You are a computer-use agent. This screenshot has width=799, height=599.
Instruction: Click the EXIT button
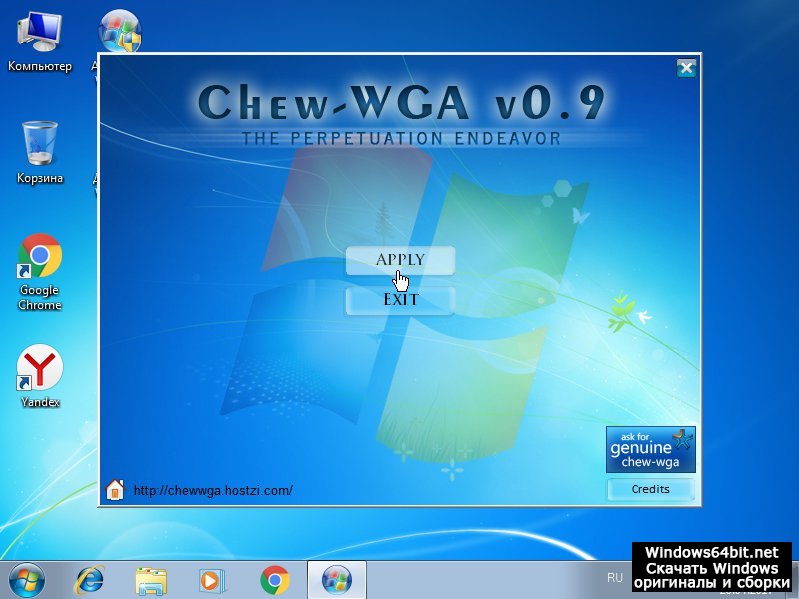click(400, 300)
